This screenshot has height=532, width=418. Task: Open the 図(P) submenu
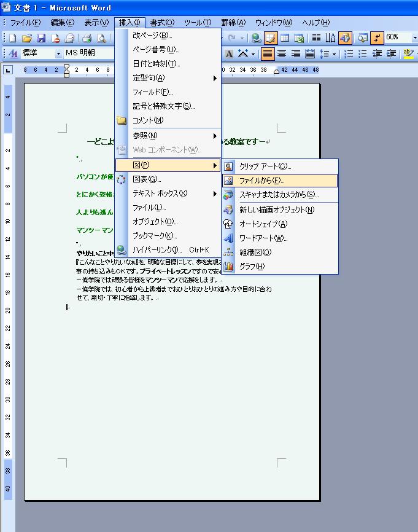pyautogui.click(x=168, y=165)
